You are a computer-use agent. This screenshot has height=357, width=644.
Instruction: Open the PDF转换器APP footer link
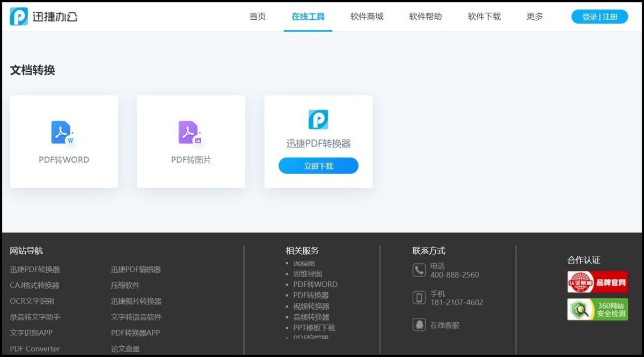click(135, 332)
